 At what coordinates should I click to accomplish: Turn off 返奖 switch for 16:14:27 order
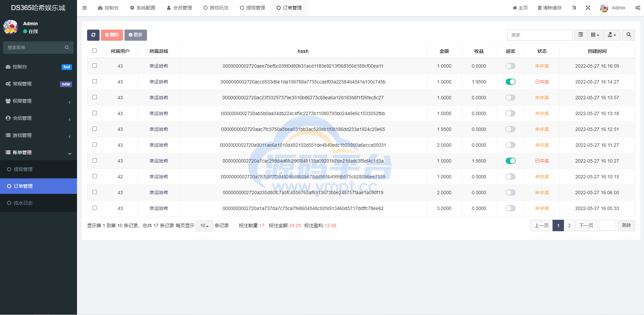point(510,82)
